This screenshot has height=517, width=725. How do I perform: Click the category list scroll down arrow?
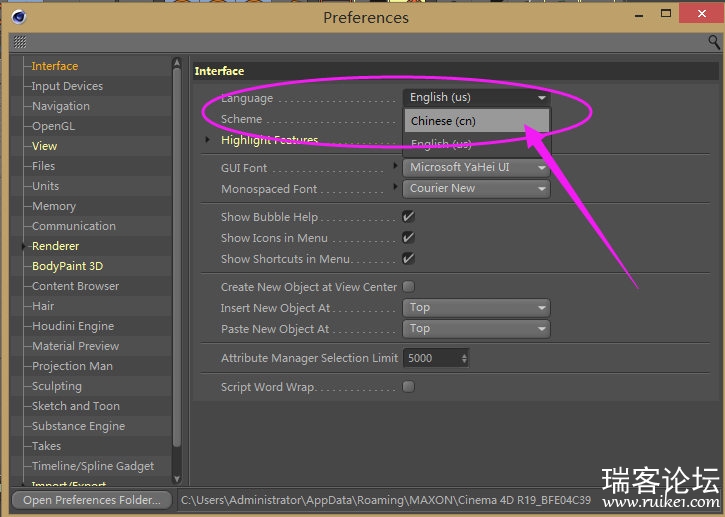coord(176,479)
